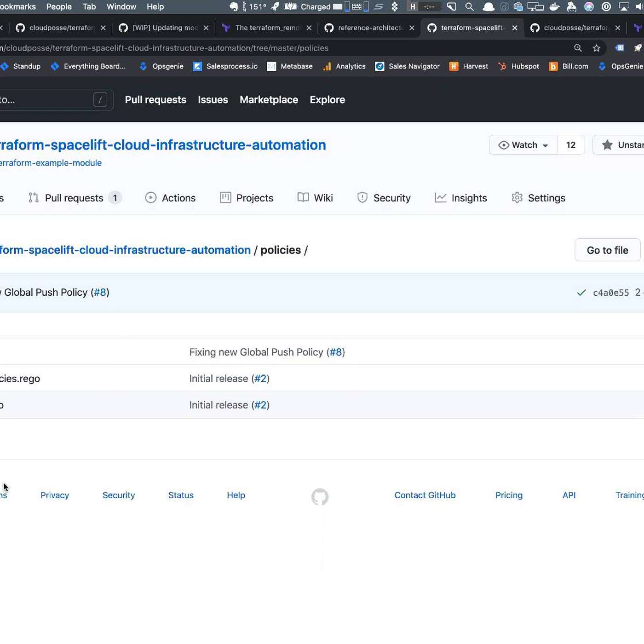Open the Wiki repository tab
The height and width of the screenshot is (644, 644).
(x=315, y=198)
